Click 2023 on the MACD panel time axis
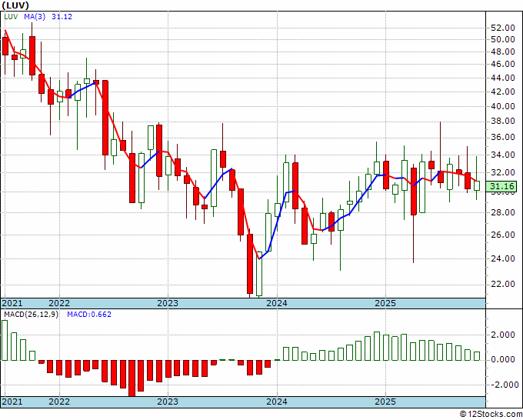The image size is (523, 420). (x=168, y=402)
